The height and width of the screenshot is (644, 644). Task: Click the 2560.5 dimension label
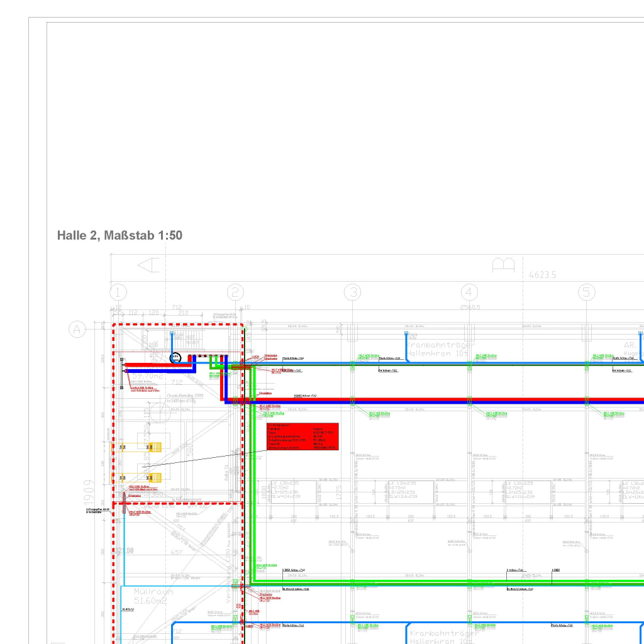click(x=470, y=308)
